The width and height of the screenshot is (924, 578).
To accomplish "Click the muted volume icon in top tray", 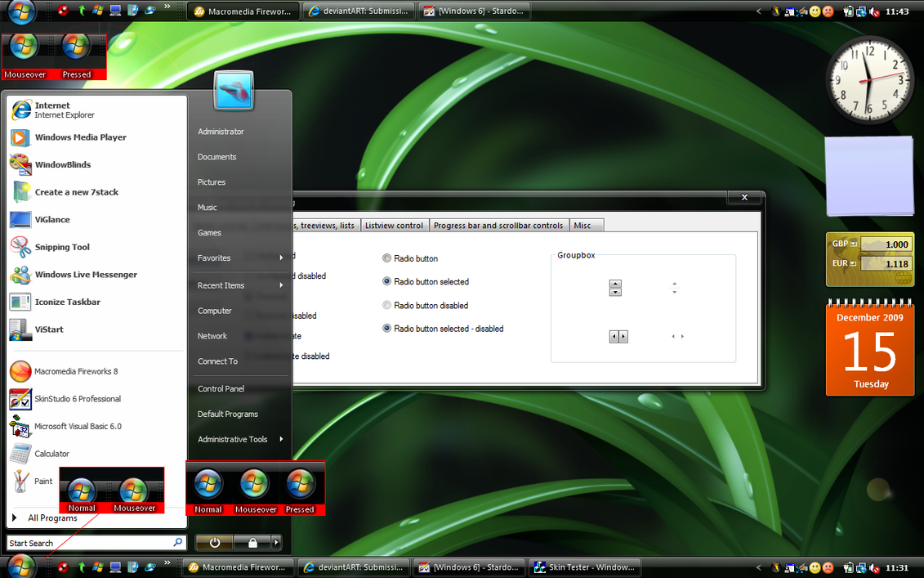I will pos(874,11).
